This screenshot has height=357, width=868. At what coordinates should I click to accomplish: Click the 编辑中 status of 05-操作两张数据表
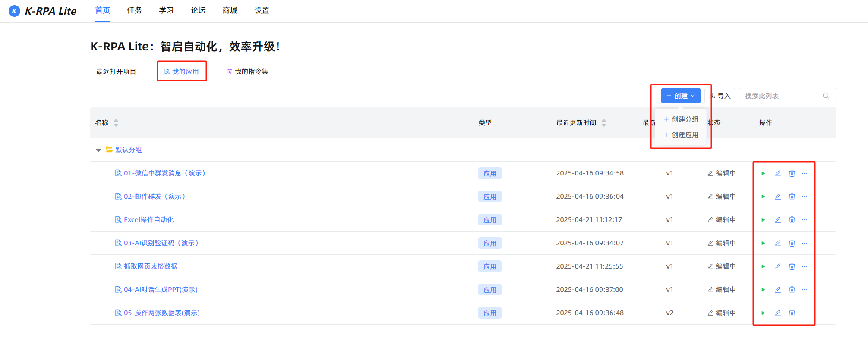tap(722, 313)
